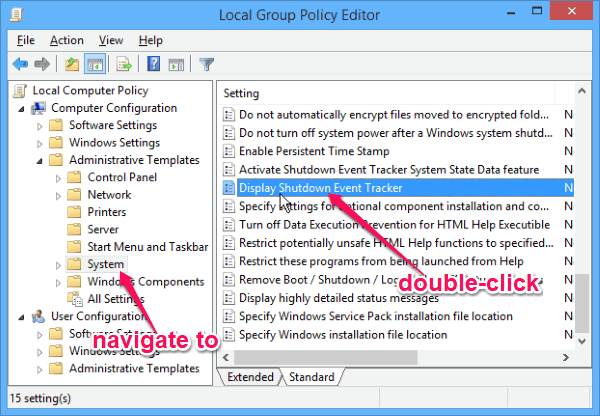Select Restrict potentially unsafe HTML Help functions setting
This screenshot has width=600, height=416.
point(396,243)
